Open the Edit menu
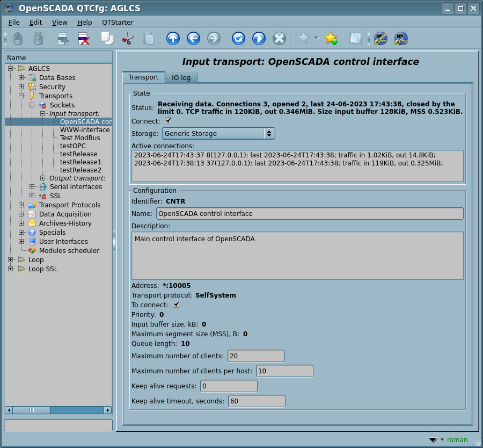This screenshot has height=448, width=483. [36, 23]
